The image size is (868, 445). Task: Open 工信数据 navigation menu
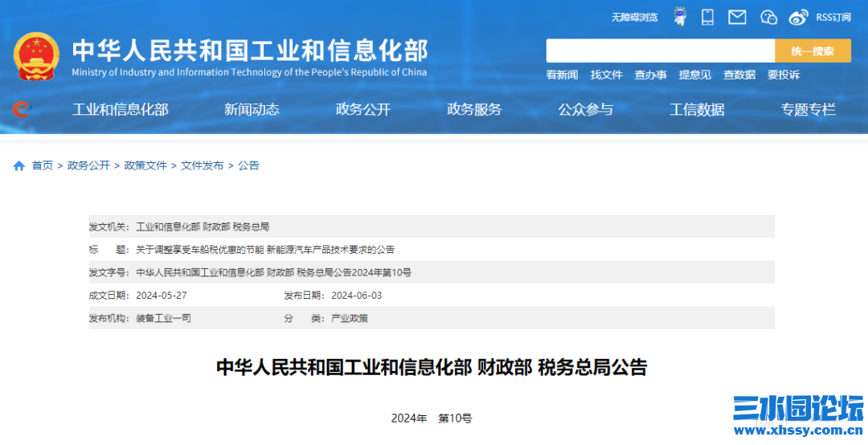697,109
